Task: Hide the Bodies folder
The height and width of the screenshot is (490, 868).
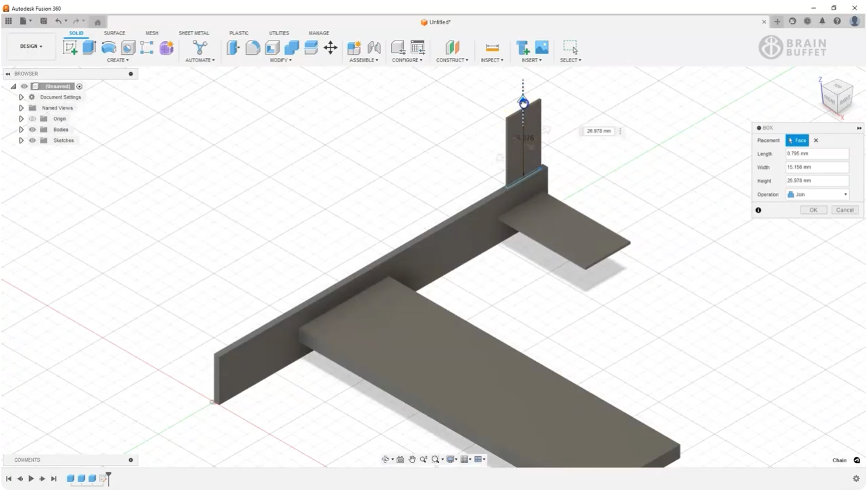Action: pos(32,130)
